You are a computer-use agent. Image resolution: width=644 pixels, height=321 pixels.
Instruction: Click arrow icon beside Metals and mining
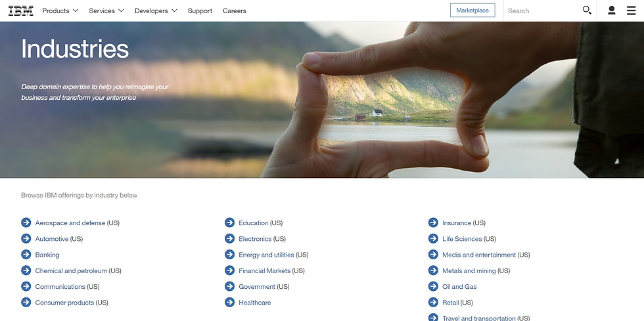point(433,270)
